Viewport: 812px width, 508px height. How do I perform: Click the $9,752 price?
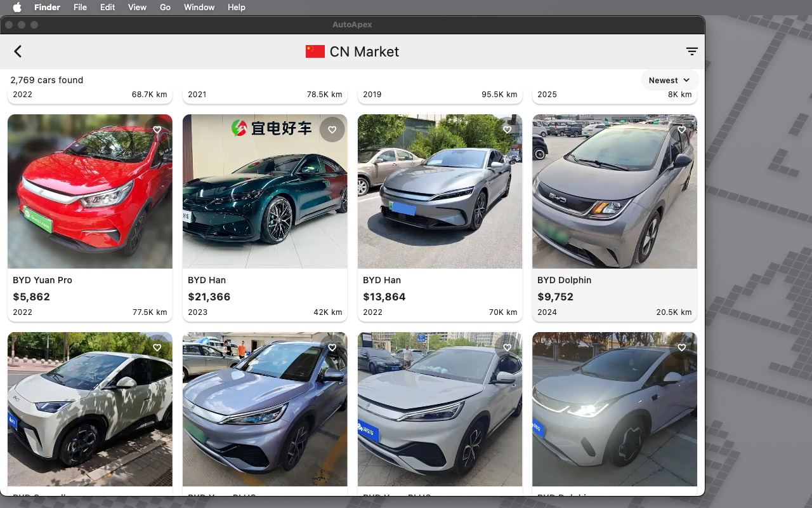556,297
